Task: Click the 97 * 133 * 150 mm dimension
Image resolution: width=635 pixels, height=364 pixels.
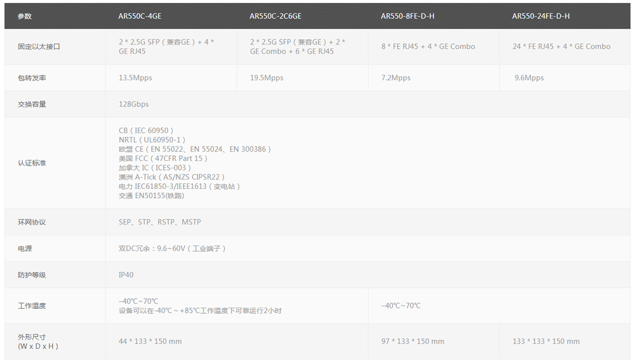Action: click(x=413, y=341)
